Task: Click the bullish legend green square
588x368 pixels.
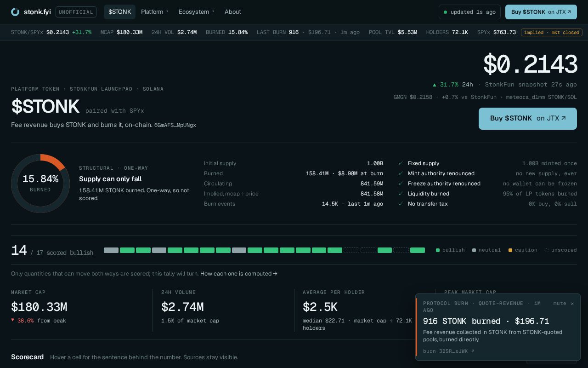Action: (x=438, y=250)
